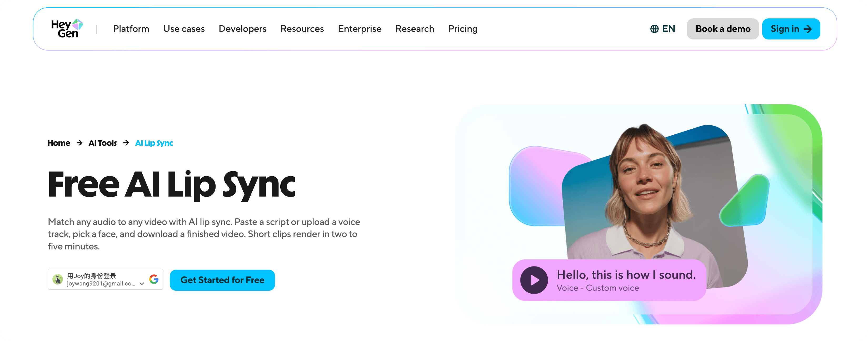Open the Pricing page

point(463,29)
